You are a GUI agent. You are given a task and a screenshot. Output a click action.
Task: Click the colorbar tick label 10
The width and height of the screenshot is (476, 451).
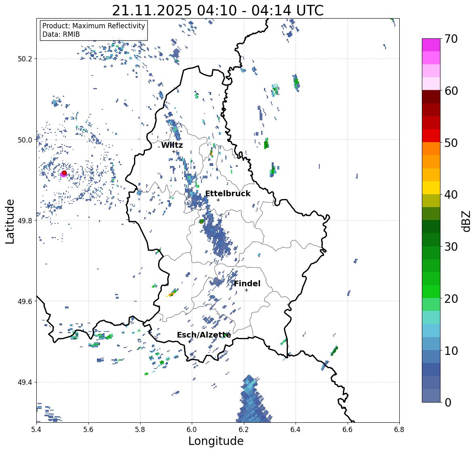(451, 350)
